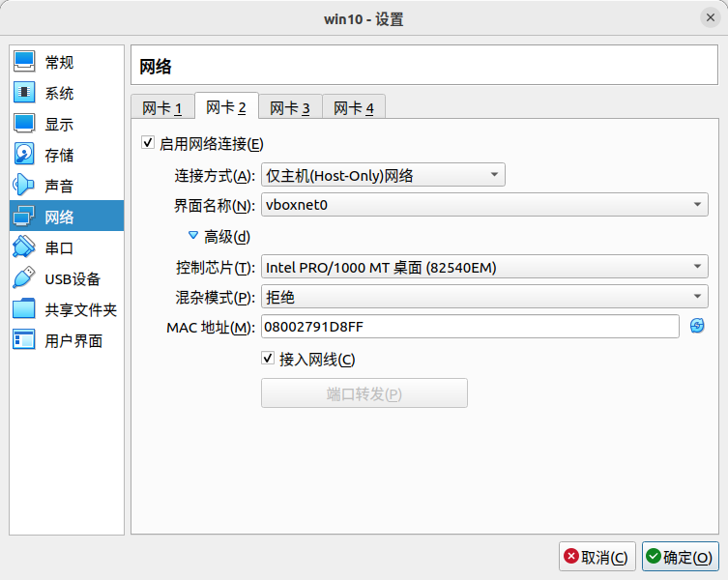Viewport: 728px width, 580px height.
Task: Open the 共享文件夹 folder icon
Action: (x=24, y=309)
